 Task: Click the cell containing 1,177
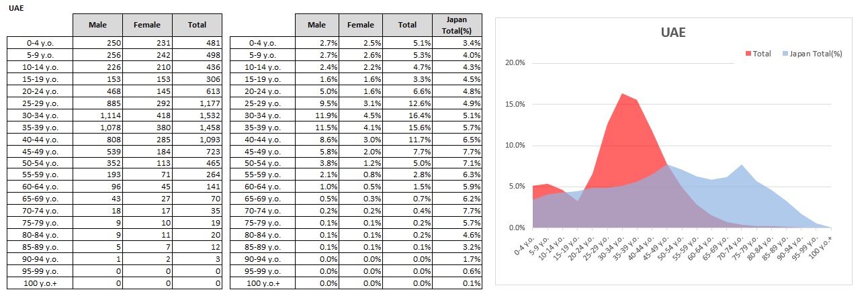tap(198, 103)
